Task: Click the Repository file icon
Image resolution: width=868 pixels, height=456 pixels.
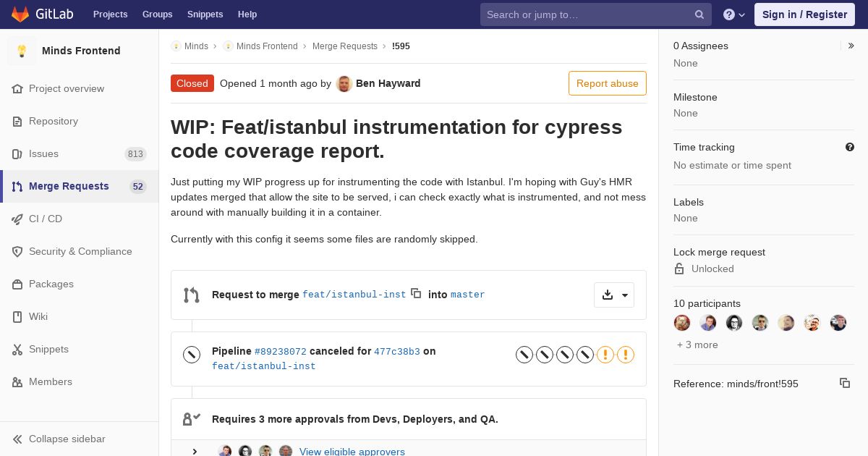Action: pos(17,121)
